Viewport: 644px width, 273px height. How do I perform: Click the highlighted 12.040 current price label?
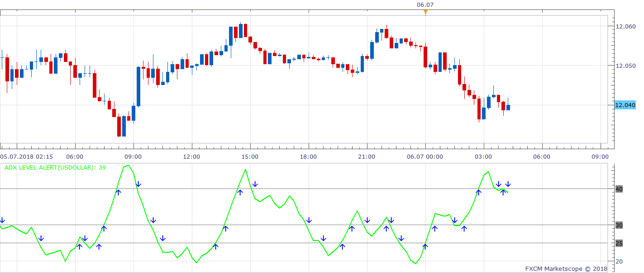click(625, 105)
